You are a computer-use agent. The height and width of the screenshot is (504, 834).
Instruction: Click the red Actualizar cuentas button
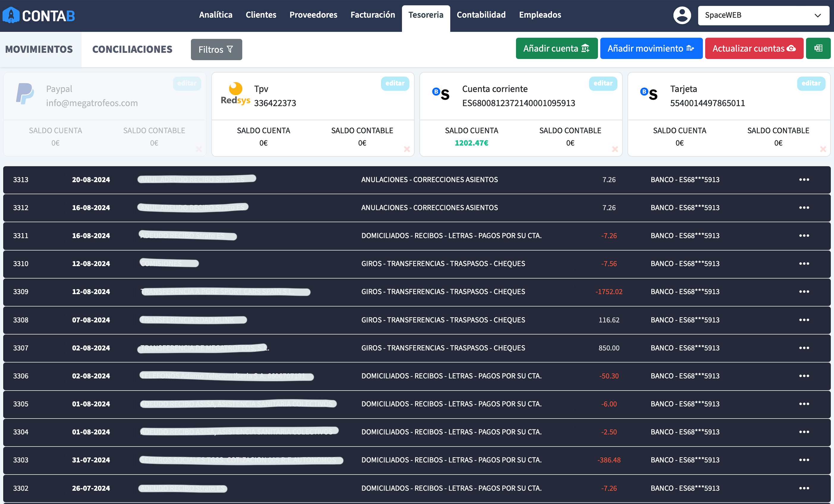click(754, 48)
